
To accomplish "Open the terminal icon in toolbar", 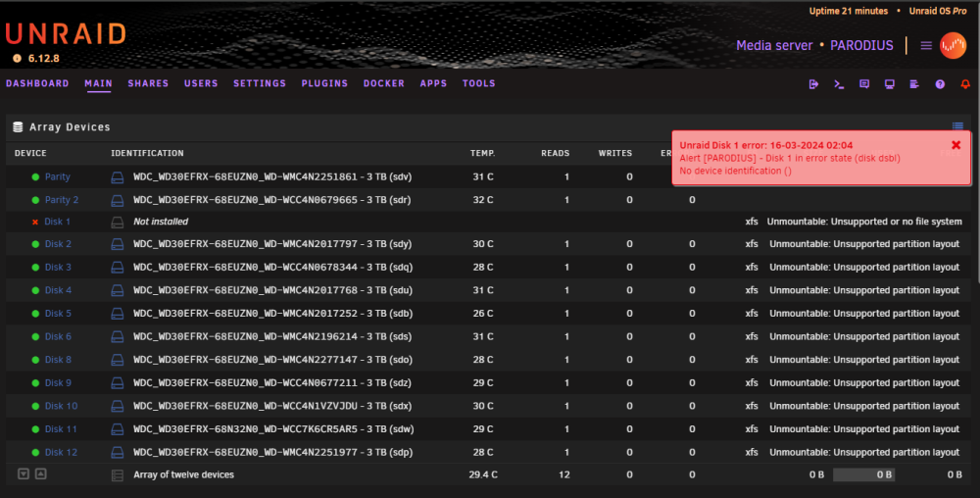I will (839, 83).
